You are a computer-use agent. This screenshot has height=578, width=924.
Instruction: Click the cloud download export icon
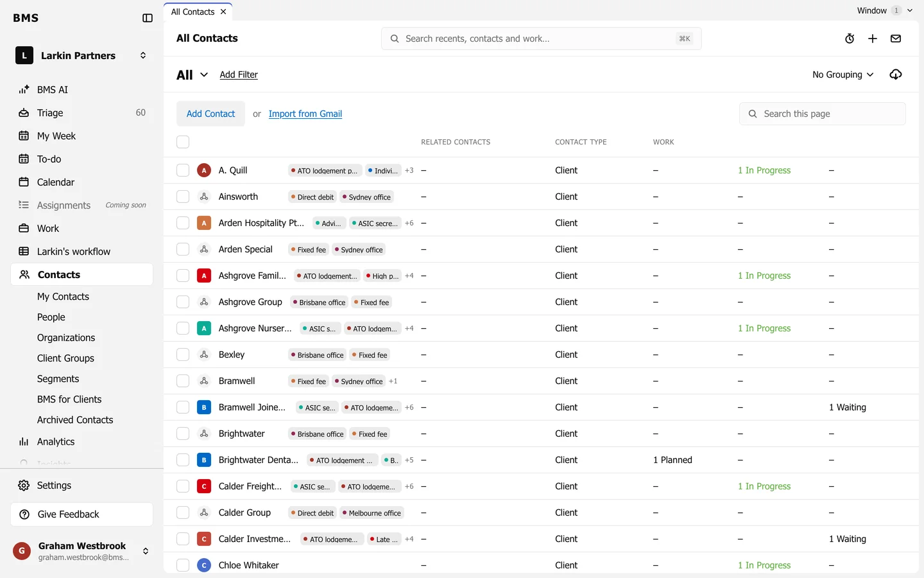point(896,74)
